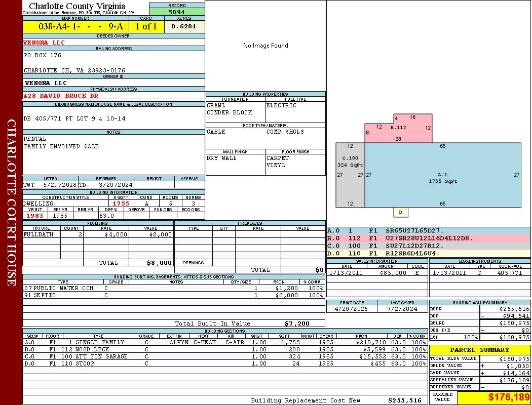Click the ELECTRIC fuel type entry
Viewport: 532px width, 405px height.
pyautogui.click(x=281, y=105)
